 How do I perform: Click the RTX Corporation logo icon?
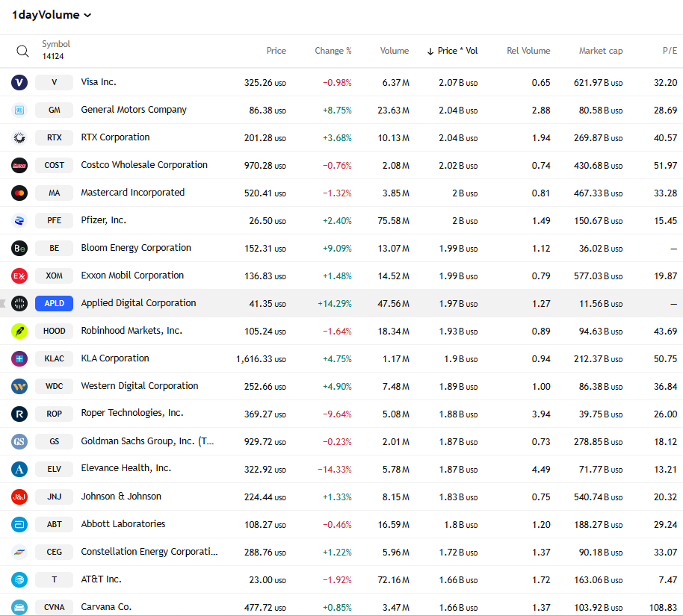point(19,137)
